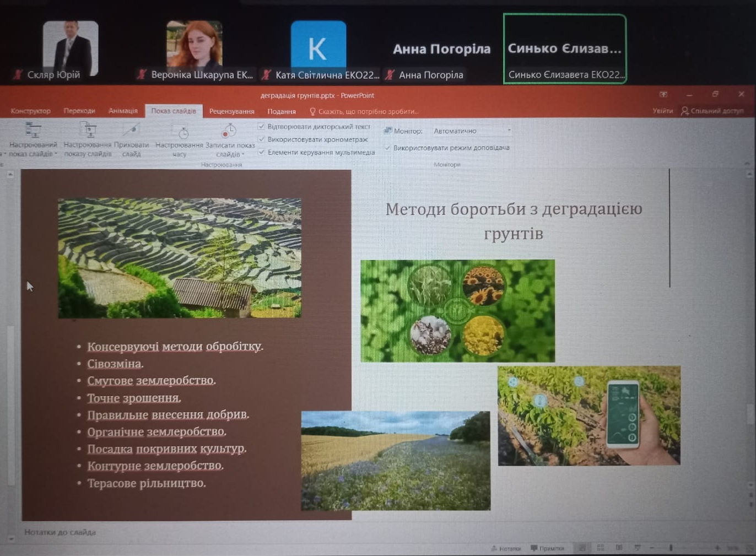Toggle the 'Відтворювати дикторський текст' checkbox
The width and height of the screenshot is (756, 556).
(x=262, y=127)
